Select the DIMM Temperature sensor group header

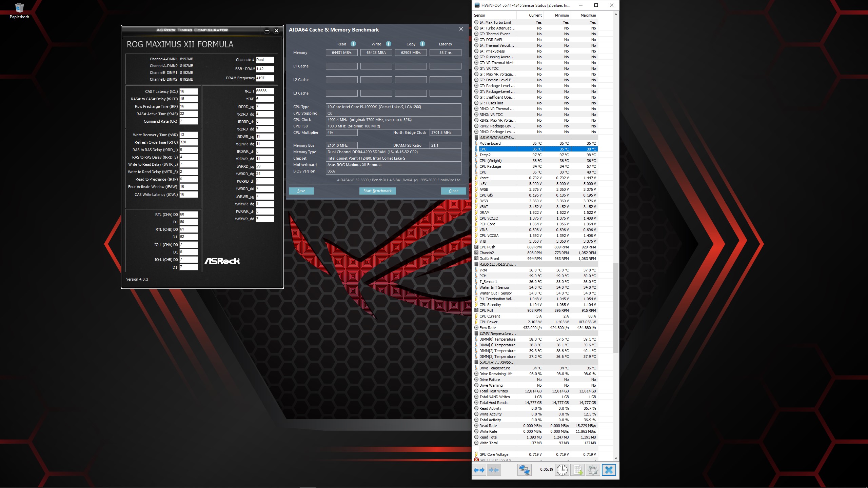[497, 333]
